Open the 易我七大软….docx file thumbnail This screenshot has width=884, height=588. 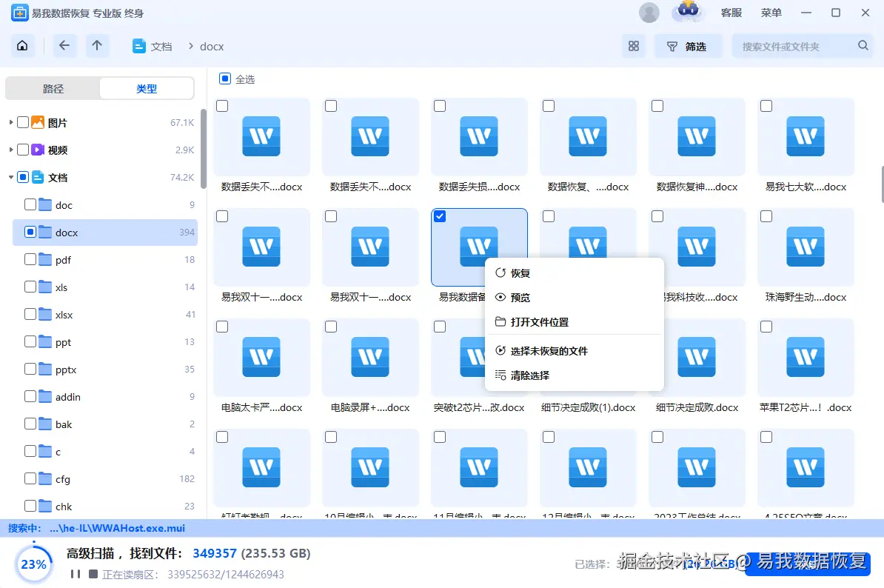[x=806, y=136]
